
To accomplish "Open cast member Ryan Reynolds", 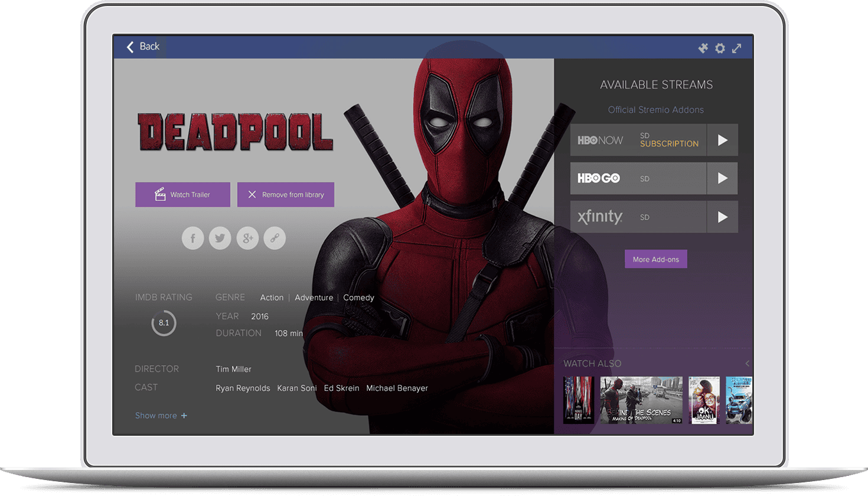I will [x=243, y=388].
